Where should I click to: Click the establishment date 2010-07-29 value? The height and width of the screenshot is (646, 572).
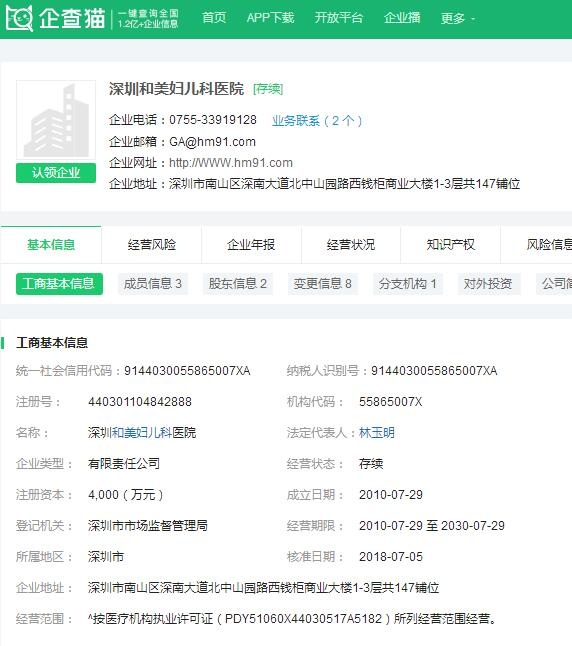pos(391,494)
